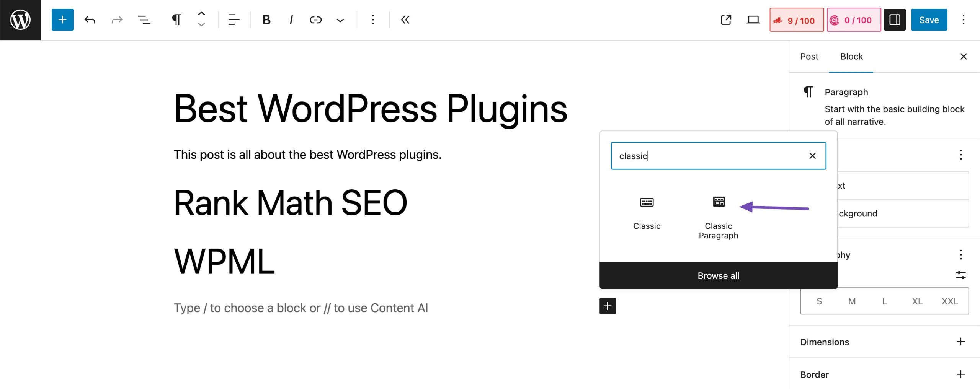This screenshot has height=389, width=980.
Task: Click the black add block button
Action: (x=608, y=306)
